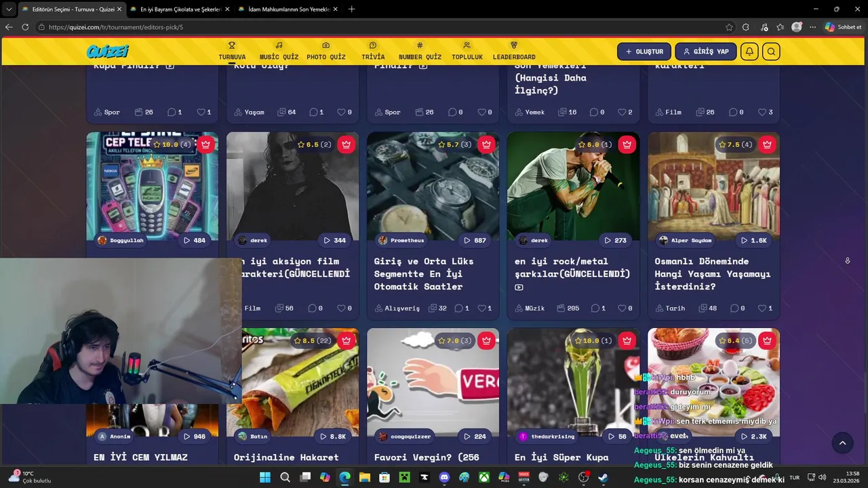
Task: Open the Trivia section
Action: pos(373,51)
